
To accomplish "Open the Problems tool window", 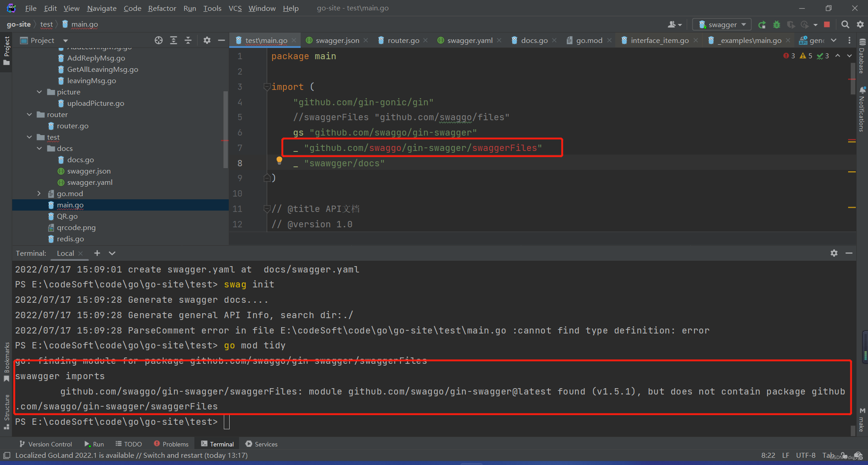I will 171,444.
